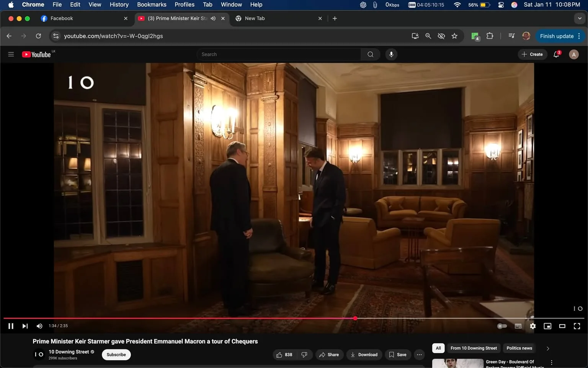Open the History menu in the menu bar
This screenshot has width=588, height=368.
tap(119, 5)
